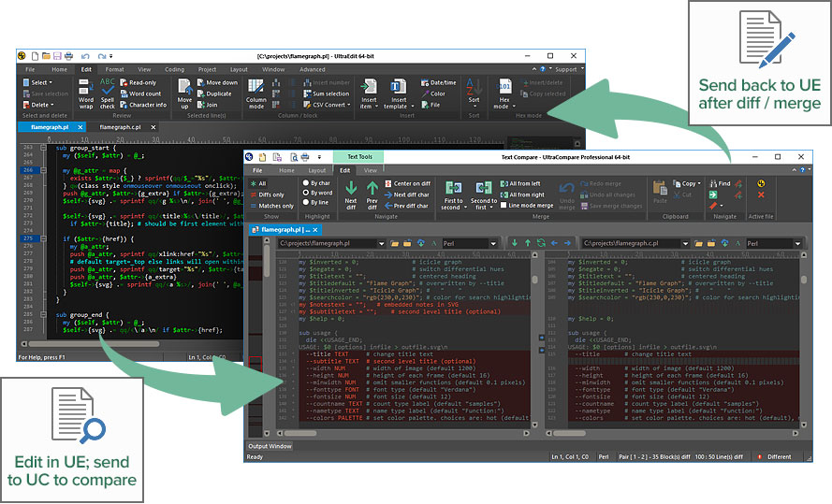832x504 pixels.
Task: Click blue left arrow between compare panes
Action: (x=554, y=243)
